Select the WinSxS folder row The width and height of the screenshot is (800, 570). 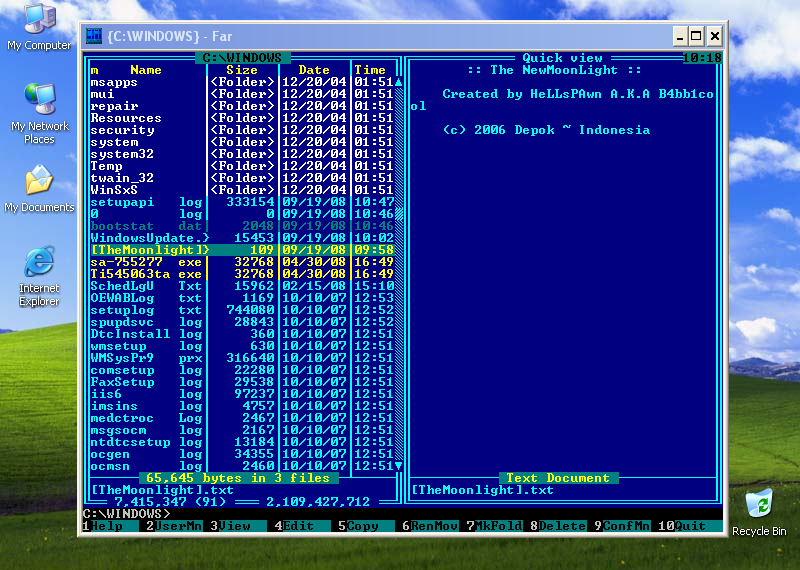[242, 190]
